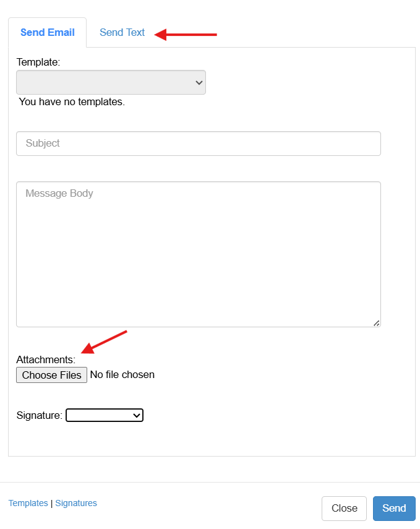Click the Choose Files button

51,374
